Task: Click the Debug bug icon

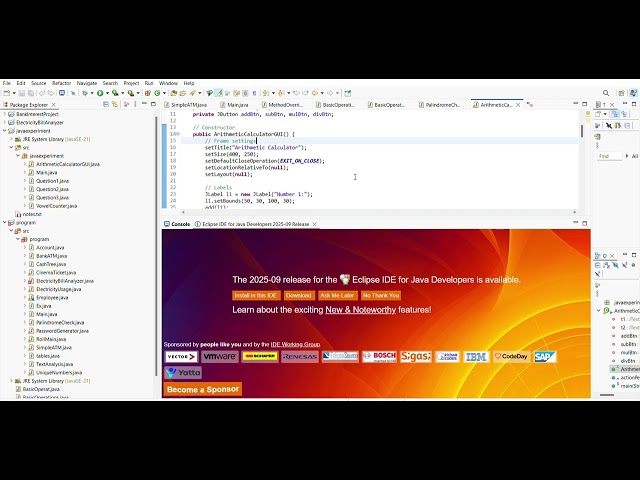Action: (85, 93)
